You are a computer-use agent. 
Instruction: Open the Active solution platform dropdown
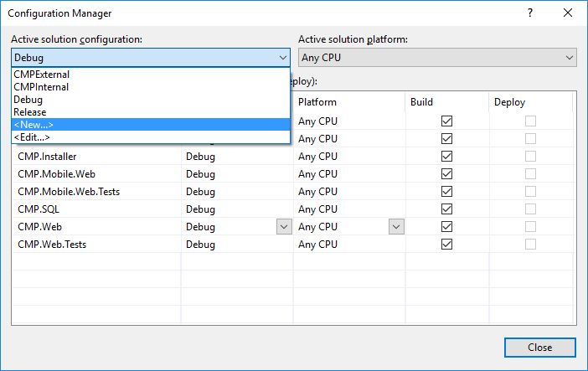(x=437, y=58)
